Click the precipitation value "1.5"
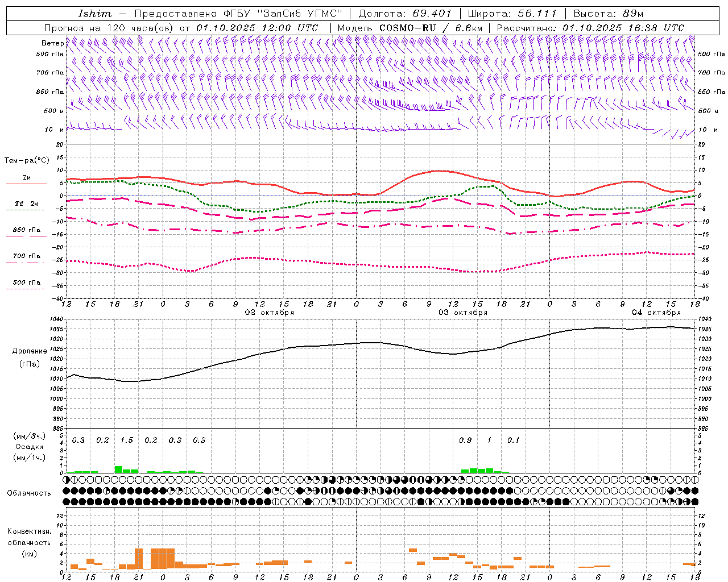This screenshot has height=582, width=728. pos(127,440)
